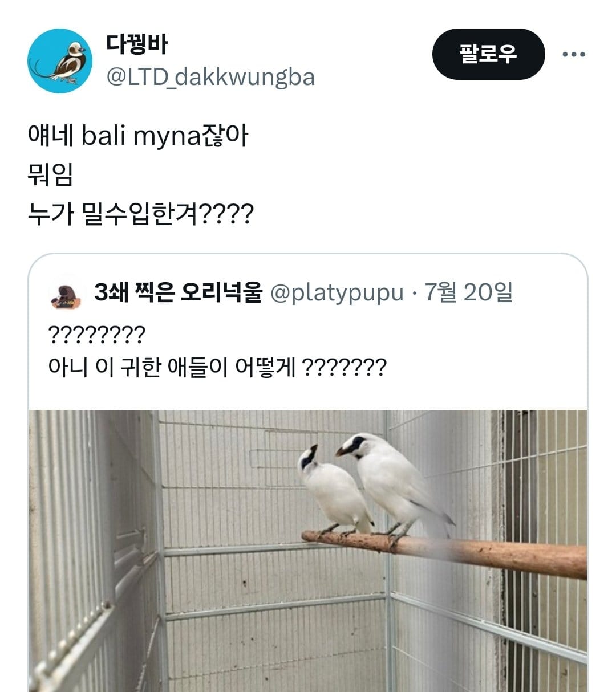Open the 7월 20일 timestamp
This screenshot has height=692, width=616.
tap(468, 292)
